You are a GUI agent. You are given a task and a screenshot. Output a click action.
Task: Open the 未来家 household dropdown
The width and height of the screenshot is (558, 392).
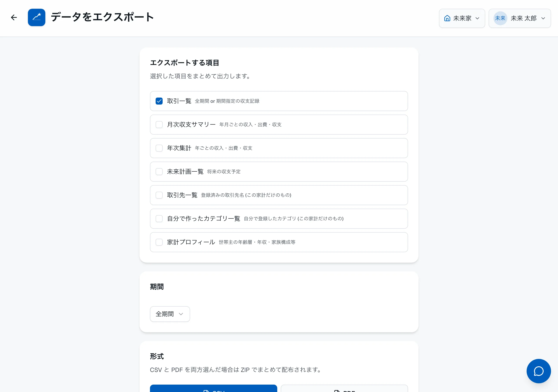pyautogui.click(x=462, y=18)
